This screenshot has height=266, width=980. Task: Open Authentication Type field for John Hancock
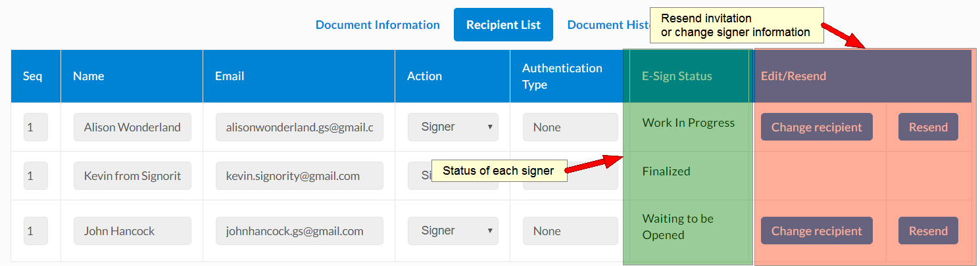pos(570,231)
